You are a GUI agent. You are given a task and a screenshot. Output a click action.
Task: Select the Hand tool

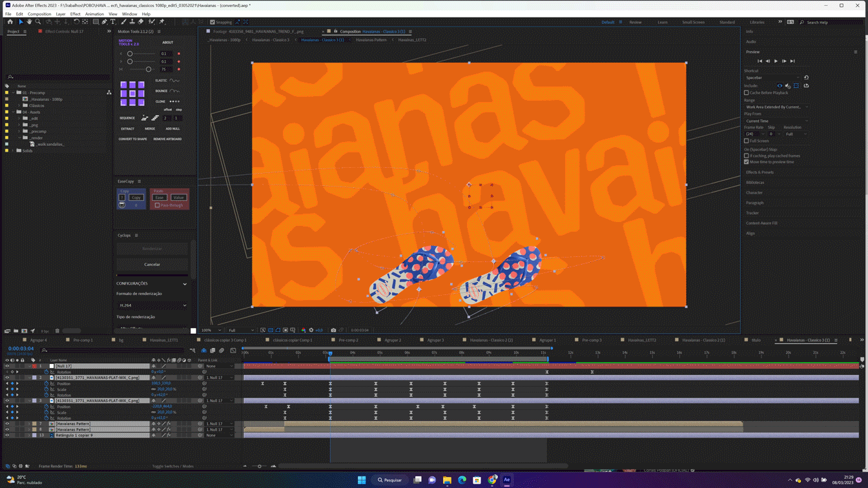pos(29,22)
